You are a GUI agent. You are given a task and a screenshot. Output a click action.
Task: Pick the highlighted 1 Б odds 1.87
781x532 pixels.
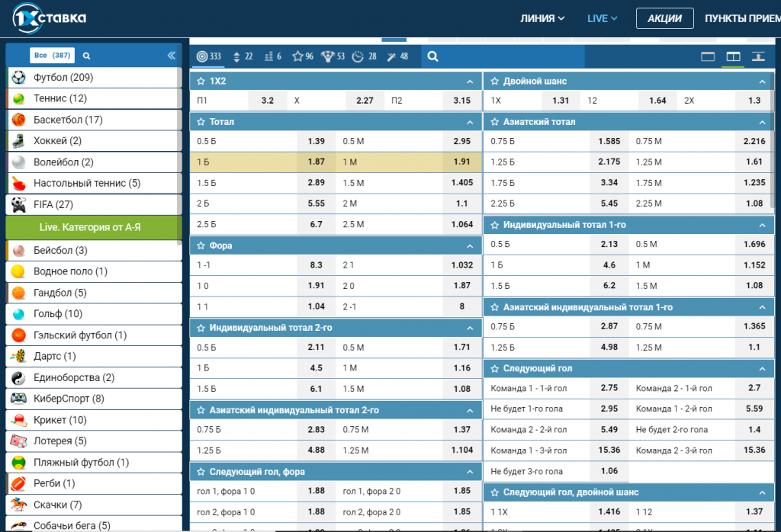[316, 162]
